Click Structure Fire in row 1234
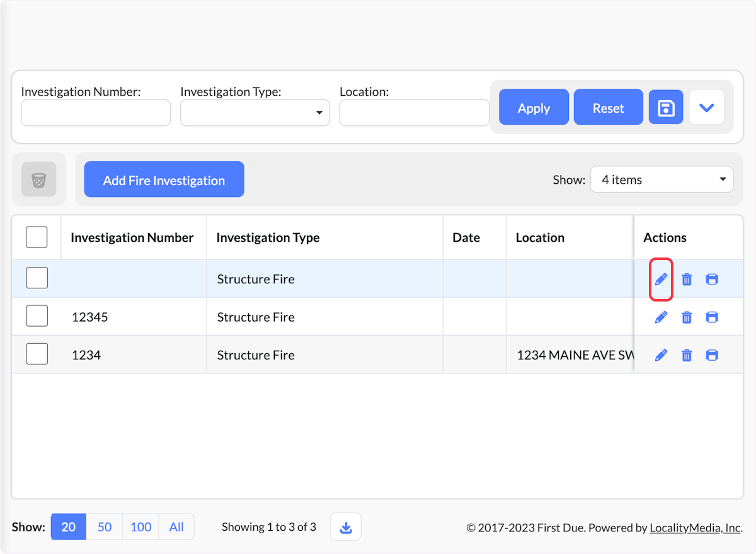Viewport: 756px width, 554px height. (x=256, y=355)
